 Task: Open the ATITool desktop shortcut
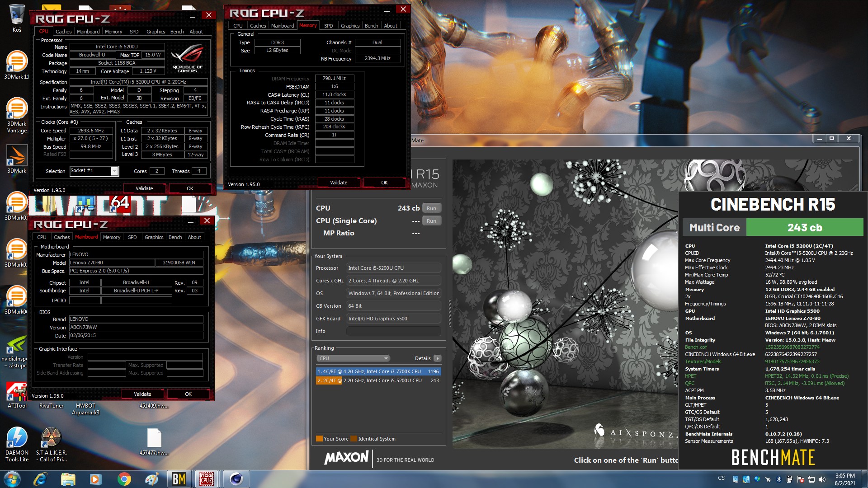tap(17, 395)
